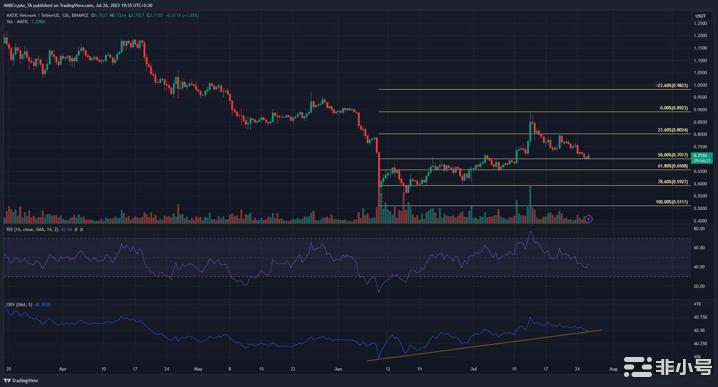Click the 1.2000 price axis label
This screenshot has width=718, height=387.
click(700, 36)
